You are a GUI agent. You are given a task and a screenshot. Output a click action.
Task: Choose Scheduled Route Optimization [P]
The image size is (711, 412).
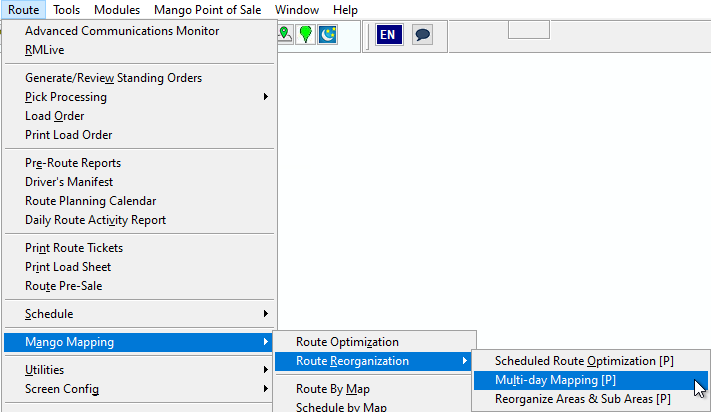pos(591,361)
